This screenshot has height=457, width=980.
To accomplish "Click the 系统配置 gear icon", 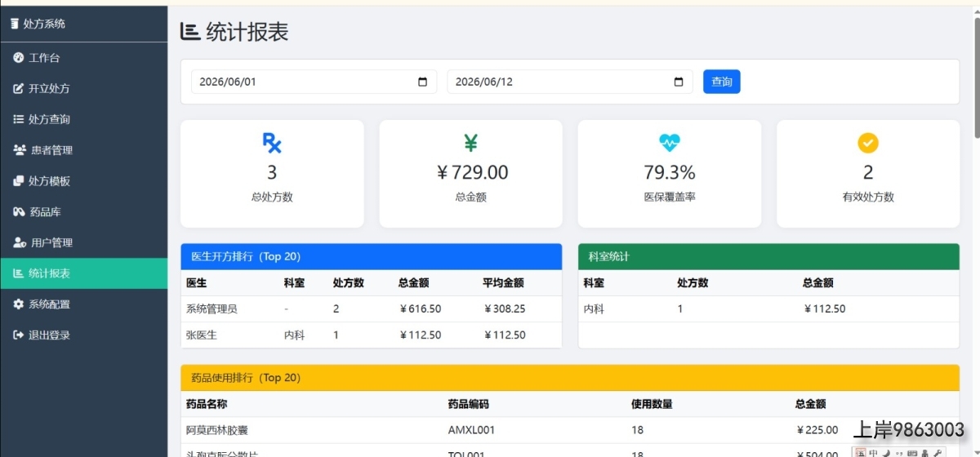I will (x=19, y=304).
